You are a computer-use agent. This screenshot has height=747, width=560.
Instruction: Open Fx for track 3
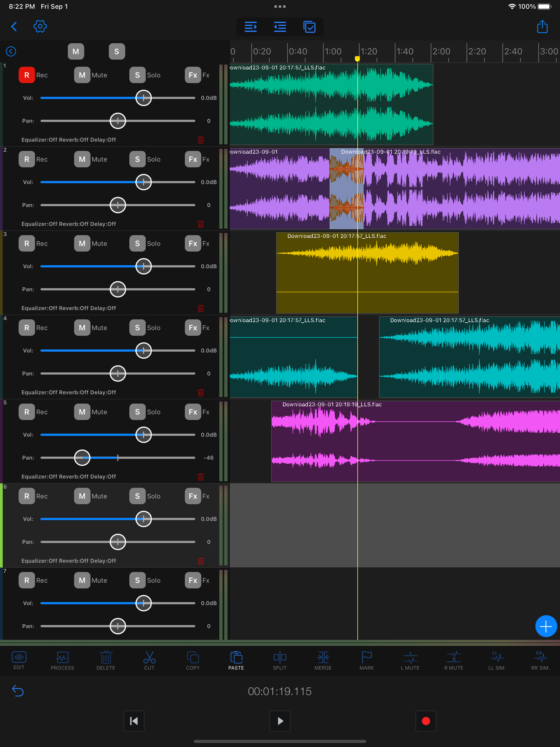(x=193, y=243)
